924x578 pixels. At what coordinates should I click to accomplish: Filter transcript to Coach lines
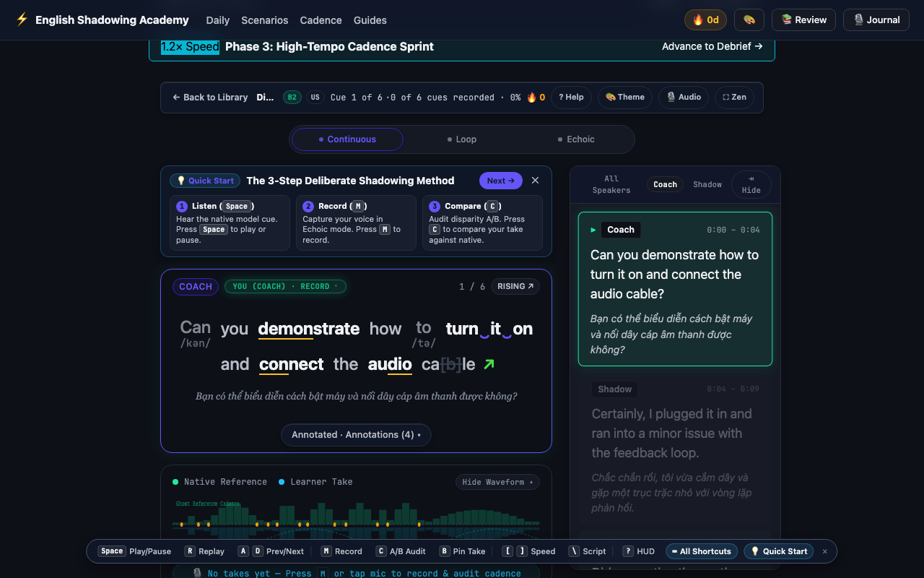[x=666, y=184]
